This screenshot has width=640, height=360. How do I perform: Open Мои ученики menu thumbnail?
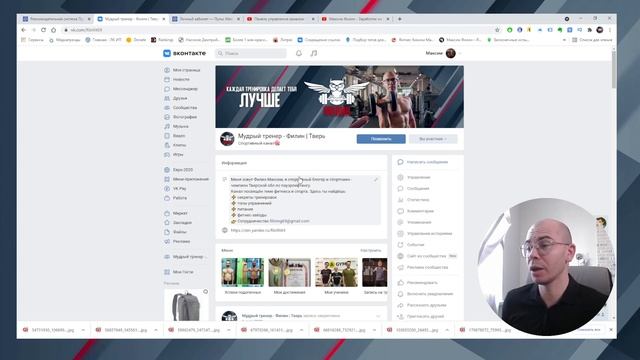pos(336,276)
